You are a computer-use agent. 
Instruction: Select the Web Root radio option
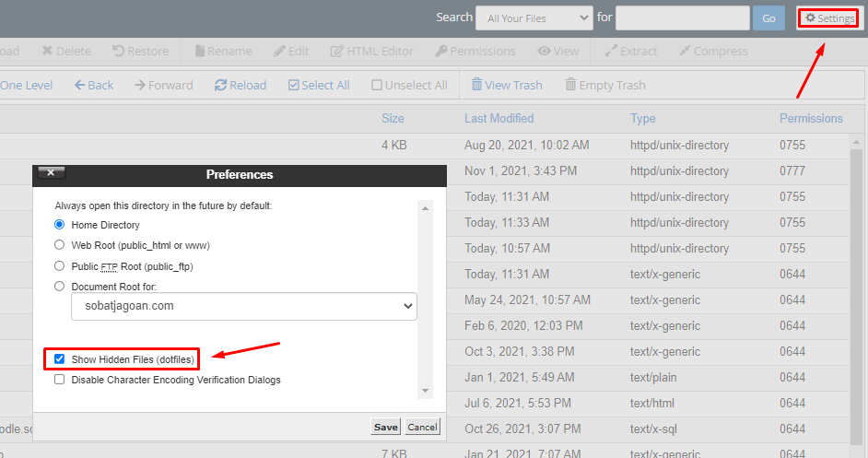click(59, 245)
